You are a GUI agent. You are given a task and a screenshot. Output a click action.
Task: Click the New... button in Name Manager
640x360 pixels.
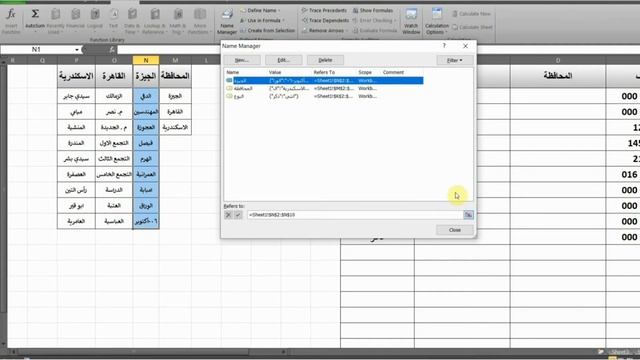pos(242,60)
